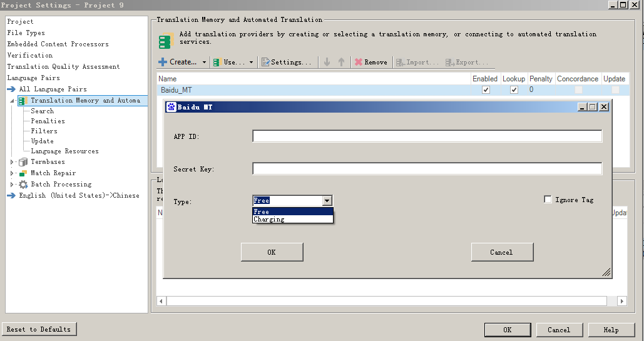Screen dimensions: 644x341
Task: Click the move up arrow icon
Action: 341,62
